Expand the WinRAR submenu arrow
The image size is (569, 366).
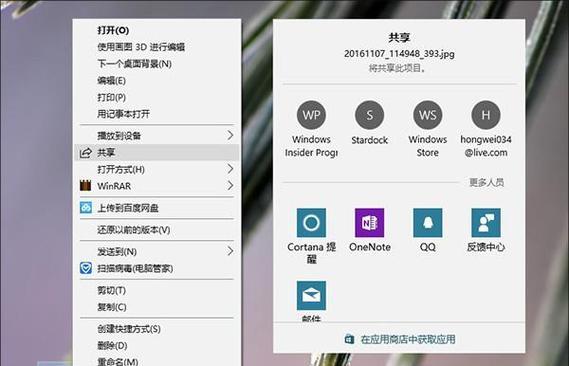pos(230,185)
